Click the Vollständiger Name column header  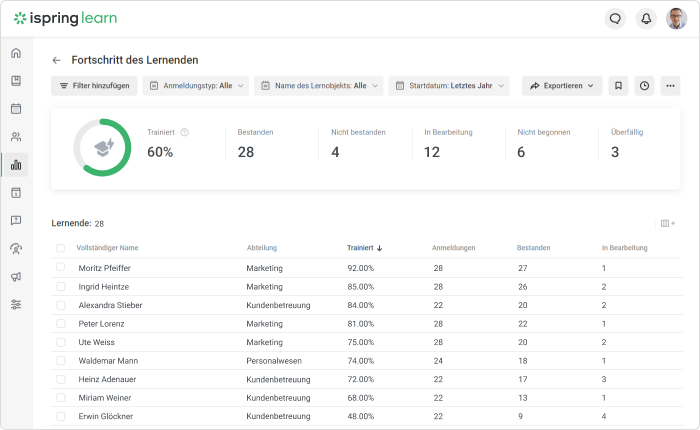coord(107,248)
